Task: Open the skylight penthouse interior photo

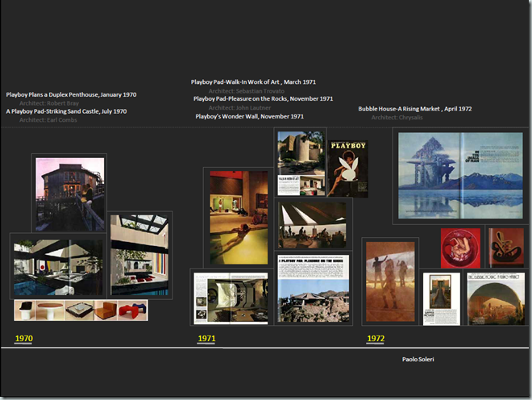Action: click(x=139, y=255)
